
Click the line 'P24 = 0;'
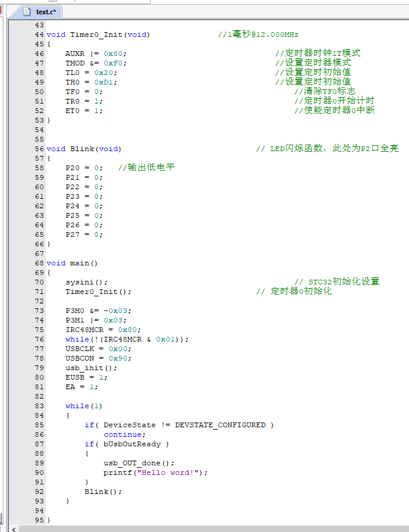pos(84,206)
